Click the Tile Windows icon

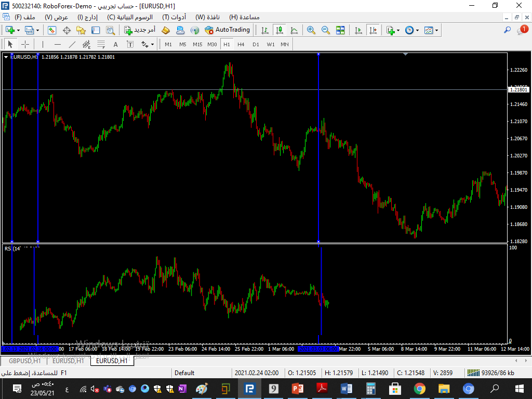[340, 30]
